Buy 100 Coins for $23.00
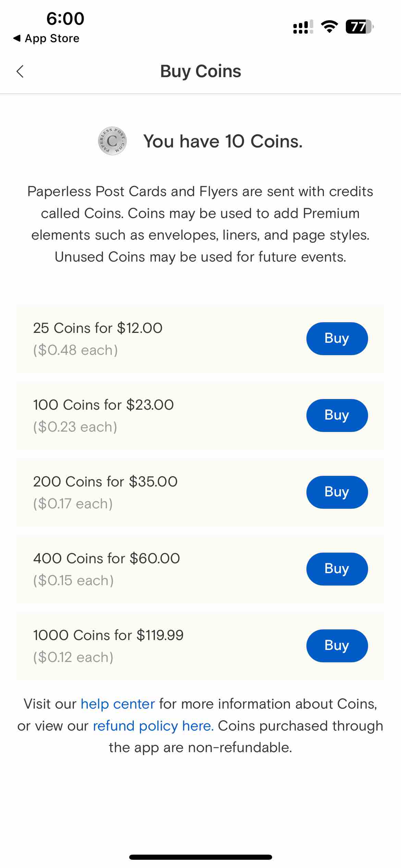Image resolution: width=401 pixels, height=868 pixels. tap(337, 415)
